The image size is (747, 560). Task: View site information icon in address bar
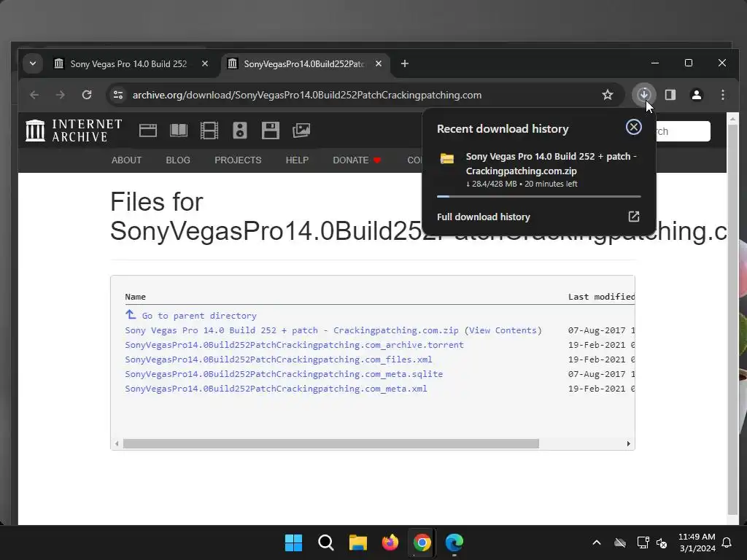[118, 95]
